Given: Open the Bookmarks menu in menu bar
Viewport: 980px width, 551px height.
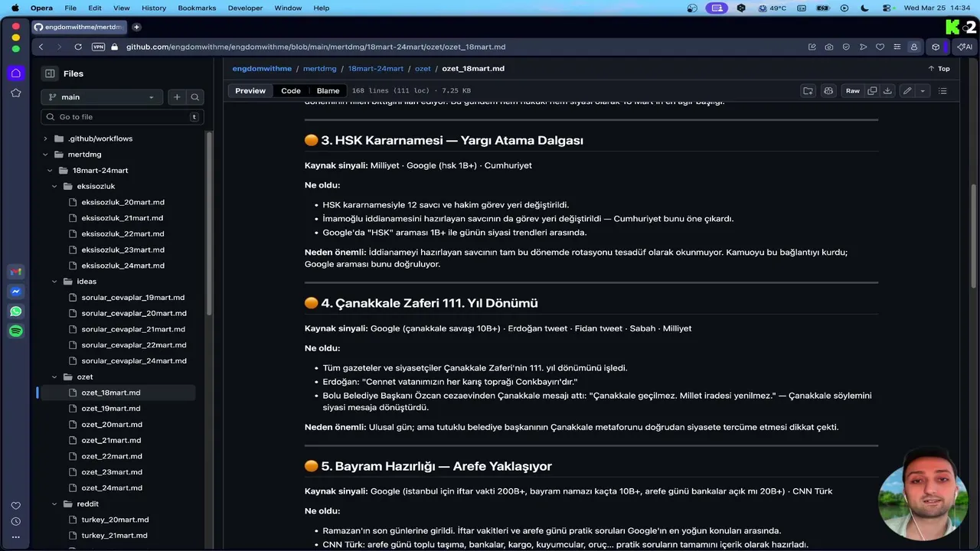Looking at the screenshot, I should coord(197,8).
